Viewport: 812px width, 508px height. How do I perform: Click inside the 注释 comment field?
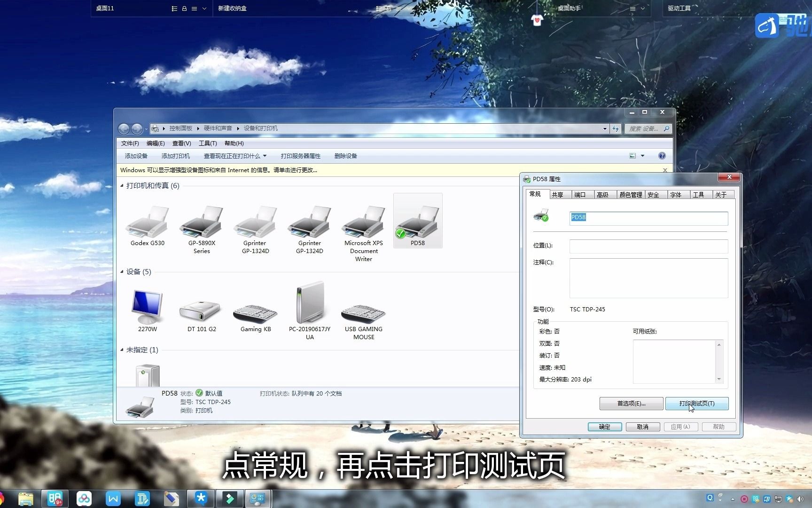click(x=648, y=278)
